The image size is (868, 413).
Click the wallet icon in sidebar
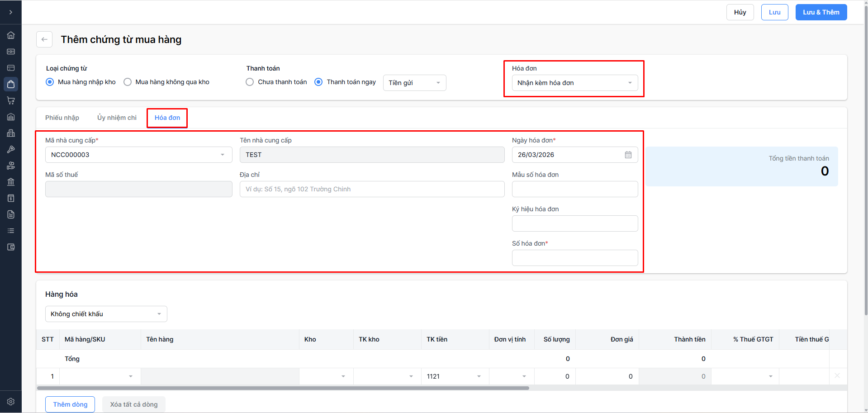[x=11, y=247]
